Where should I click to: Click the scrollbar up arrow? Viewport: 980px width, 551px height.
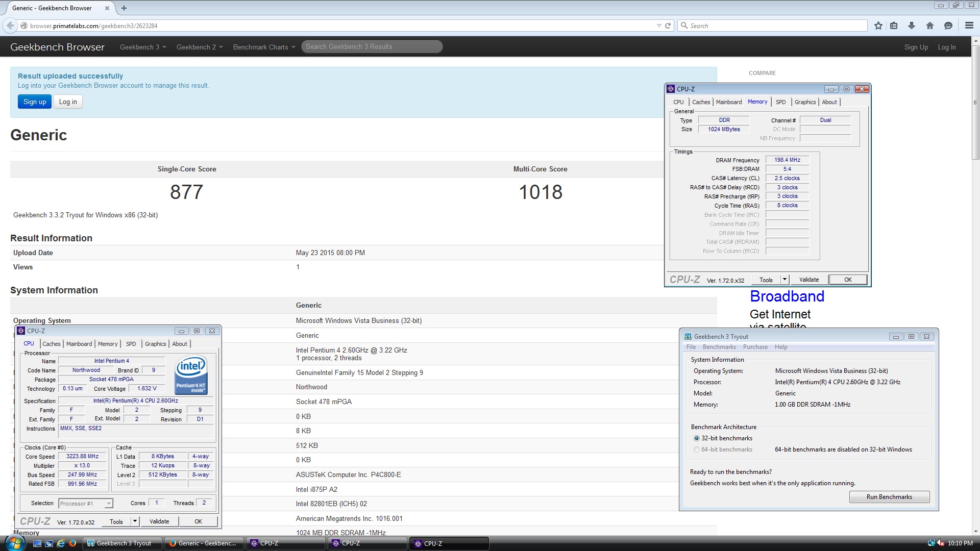click(975, 40)
